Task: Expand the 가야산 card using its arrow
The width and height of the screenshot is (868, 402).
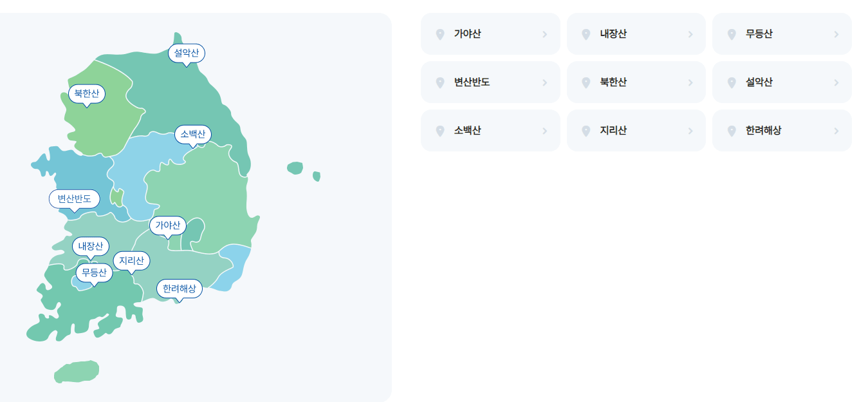Action: point(545,33)
